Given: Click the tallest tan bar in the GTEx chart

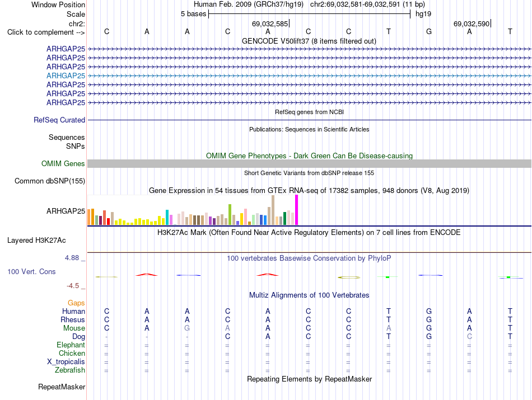Looking at the screenshot, I should 273,210.
